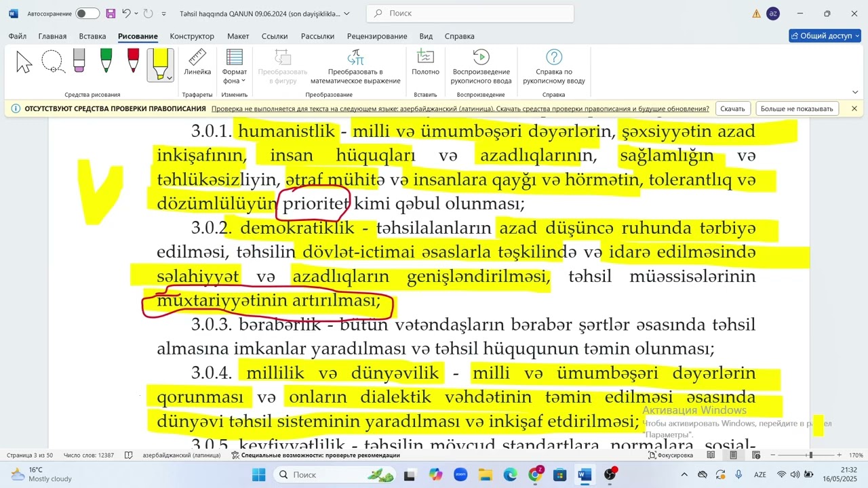Open the undo history dropdown arrow

coord(136,14)
